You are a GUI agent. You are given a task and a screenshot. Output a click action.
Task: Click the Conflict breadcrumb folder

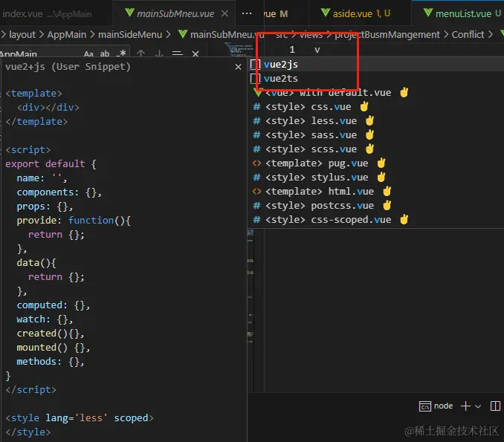click(468, 34)
